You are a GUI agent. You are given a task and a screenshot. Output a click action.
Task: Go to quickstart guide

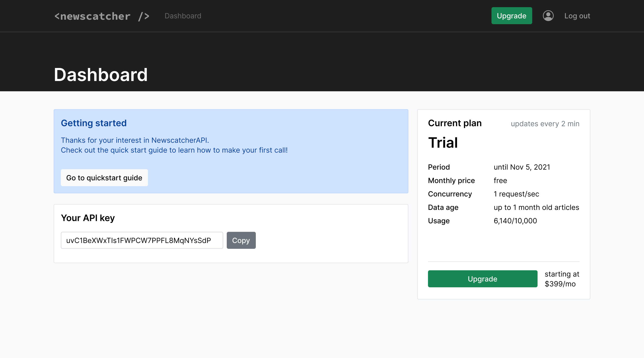click(x=104, y=178)
